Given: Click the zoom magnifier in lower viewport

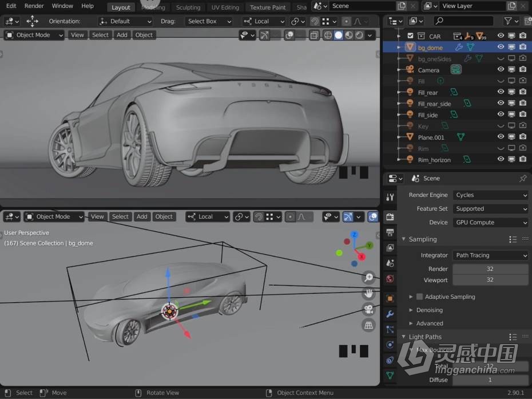Looking at the screenshot, I should click(x=368, y=278).
